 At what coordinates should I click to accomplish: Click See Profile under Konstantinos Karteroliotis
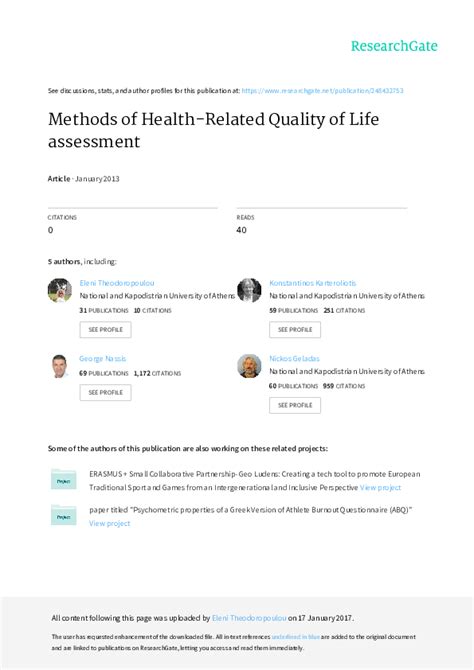click(295, 329)
